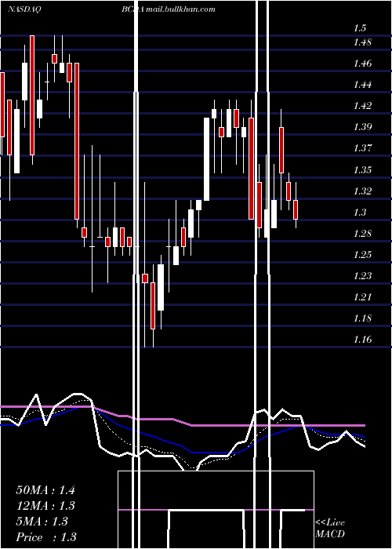Select the 1.39 price axis label

coord(362,127)
